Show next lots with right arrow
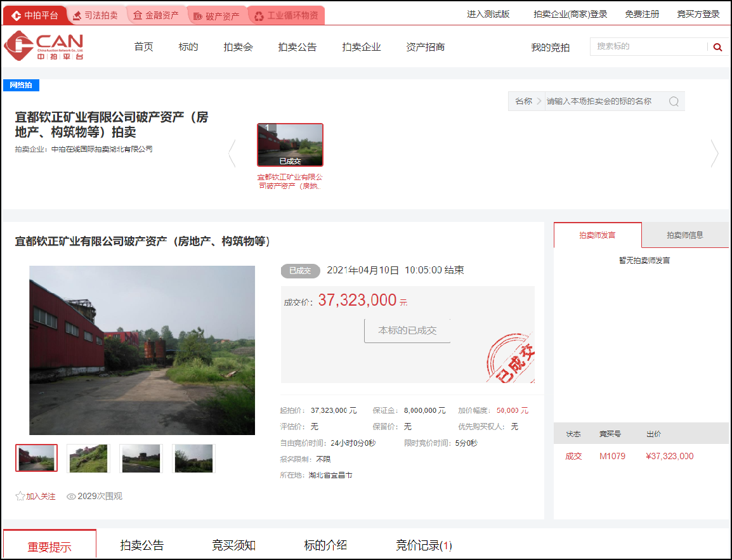 click(x=714, y=153)
